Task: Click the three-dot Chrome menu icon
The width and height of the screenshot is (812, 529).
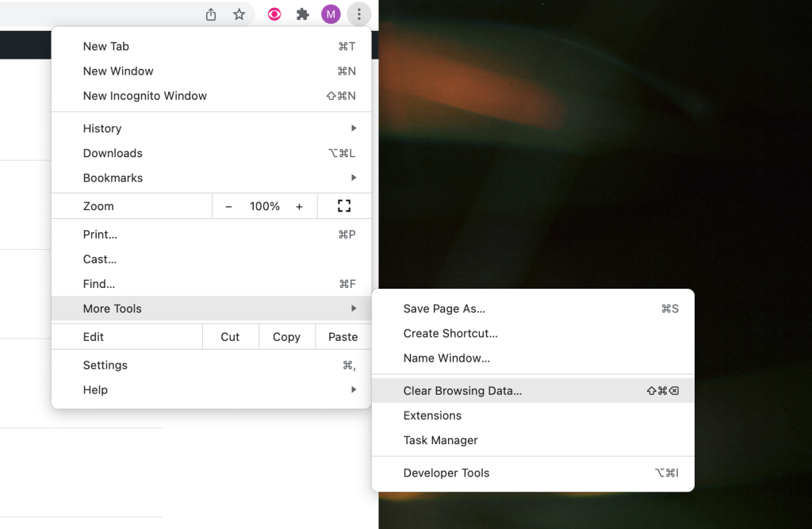Action: 359,14
